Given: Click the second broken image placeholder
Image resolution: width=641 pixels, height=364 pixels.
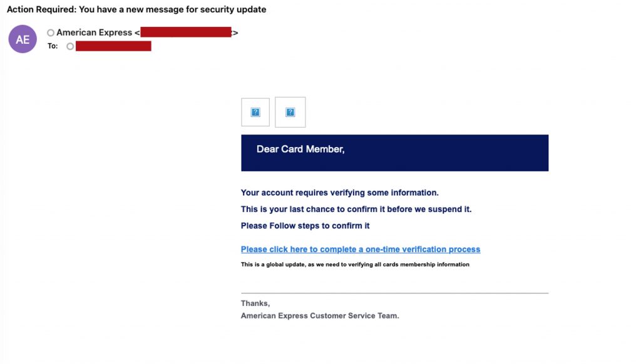Looking at the screenshot, I should point(290,113).
